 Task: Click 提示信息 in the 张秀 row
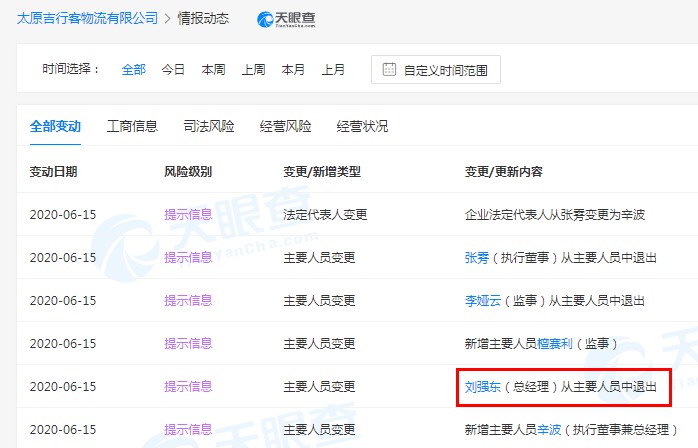click(188, 257)
